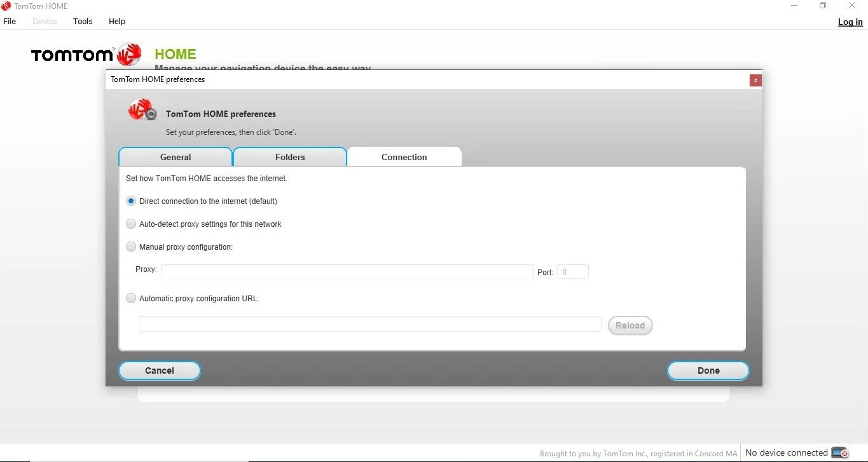Open the Folders tab
Image resolution: width=868 pixels, height=462 pixels.
(x=290, y=157)
